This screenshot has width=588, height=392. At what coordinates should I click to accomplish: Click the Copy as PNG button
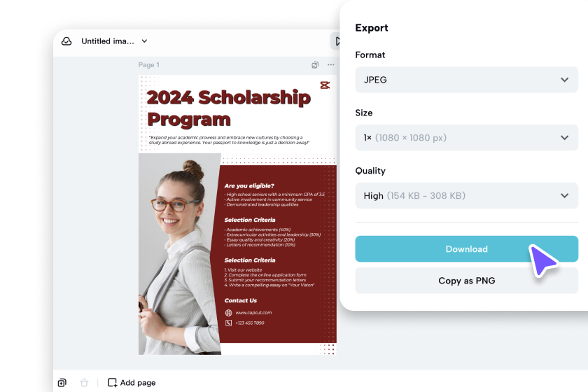pos(466,281)
